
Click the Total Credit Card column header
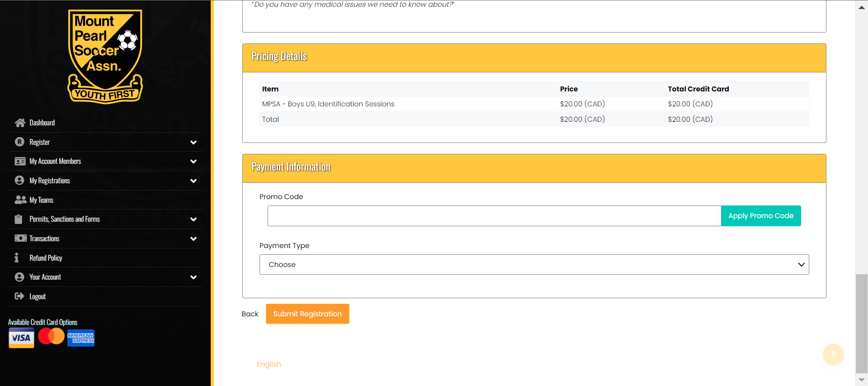(698, 89)
